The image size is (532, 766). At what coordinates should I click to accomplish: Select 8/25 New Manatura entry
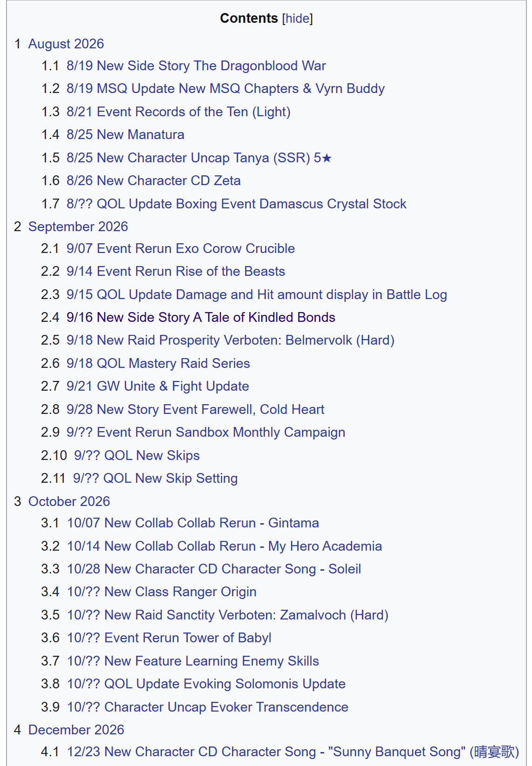(125, 134)
